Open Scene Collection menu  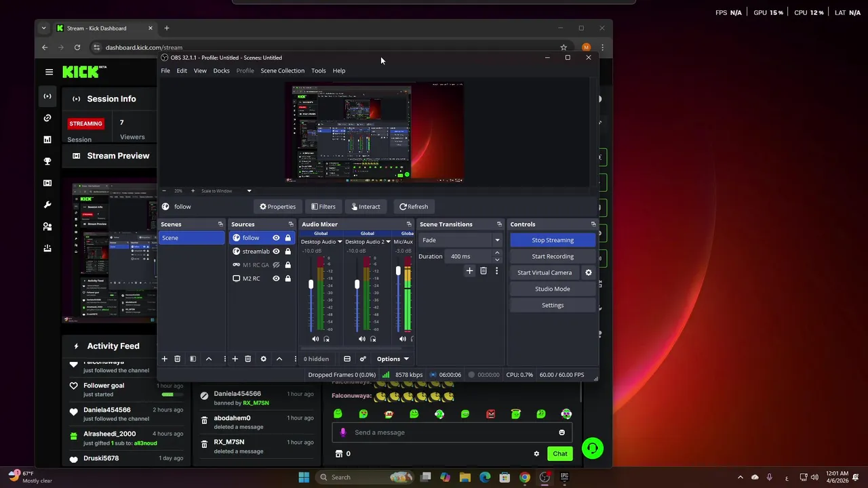tap(282, 70)
